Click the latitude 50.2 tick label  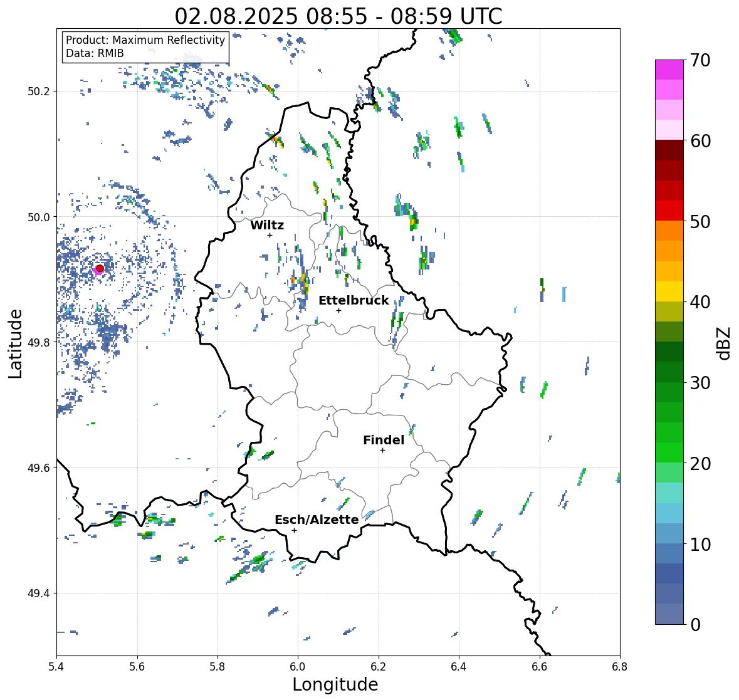(x=39, y=91)
